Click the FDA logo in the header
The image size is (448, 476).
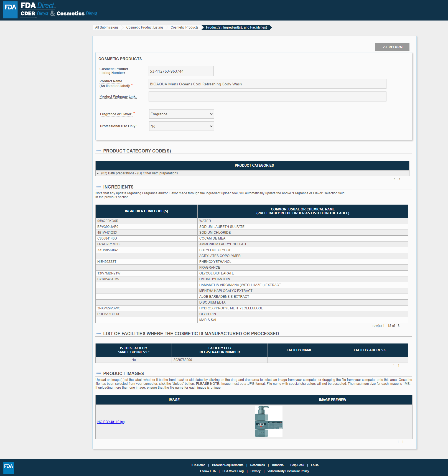tap(10, 10)
